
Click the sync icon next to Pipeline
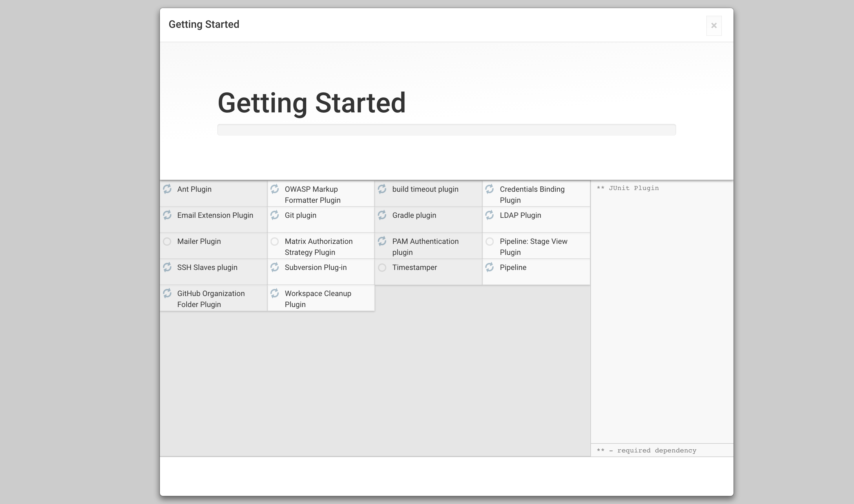coord(490,267)
